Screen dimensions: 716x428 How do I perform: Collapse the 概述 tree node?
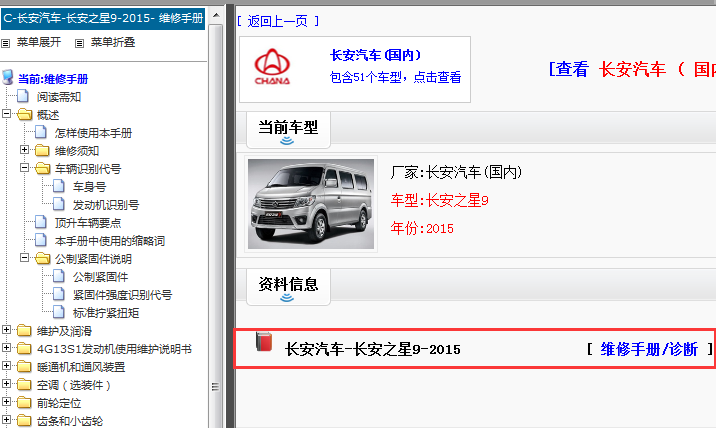[6, 114]
